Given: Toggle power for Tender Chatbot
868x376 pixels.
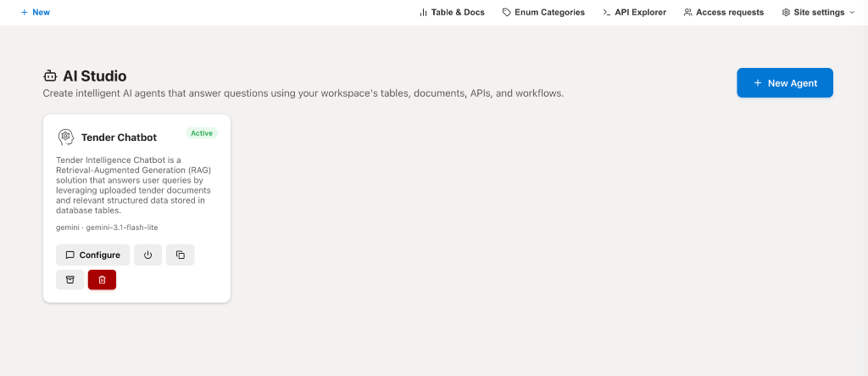Looking at the screenshot, I should [x=147, y=255].
